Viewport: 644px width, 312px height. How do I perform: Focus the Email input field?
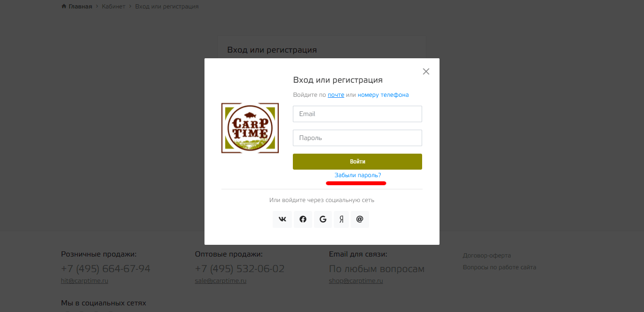click(357, 114)
